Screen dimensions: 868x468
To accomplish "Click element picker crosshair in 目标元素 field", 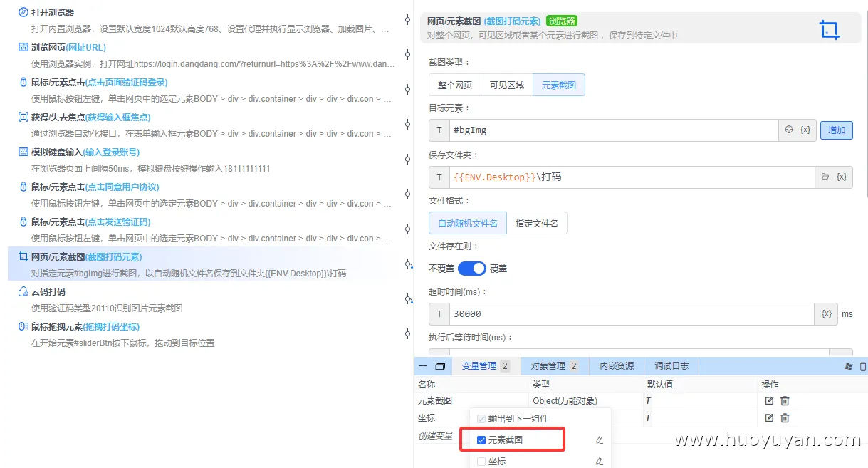I will point(789,130).
